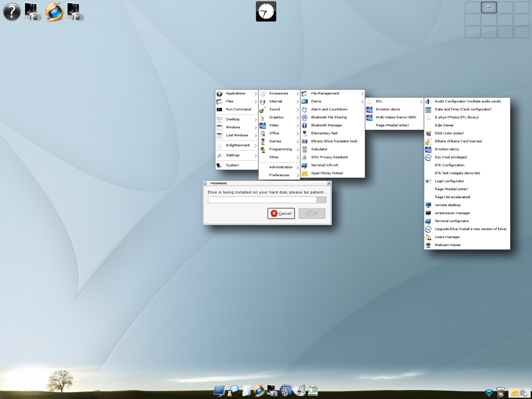
Task: Select System in main menu
Action: click(237, 165)
